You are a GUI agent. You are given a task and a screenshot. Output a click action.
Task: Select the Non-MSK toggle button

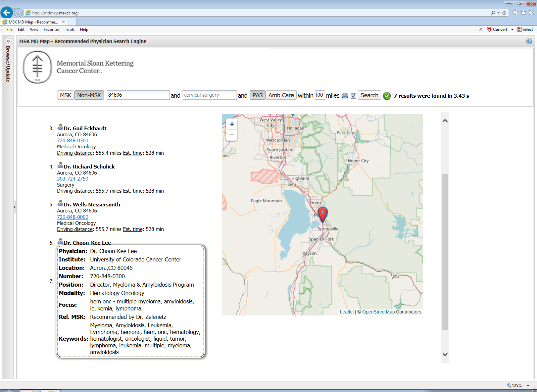click(89, 95)
